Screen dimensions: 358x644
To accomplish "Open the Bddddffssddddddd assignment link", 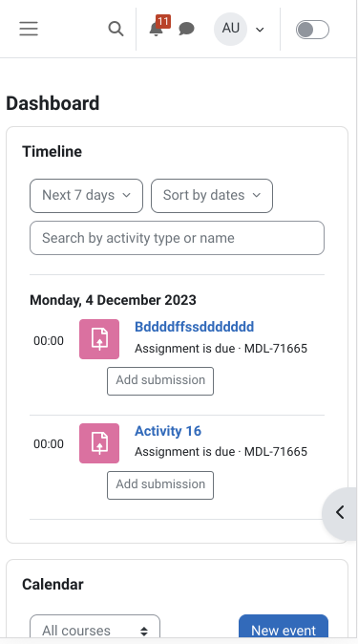I will 194,327.
